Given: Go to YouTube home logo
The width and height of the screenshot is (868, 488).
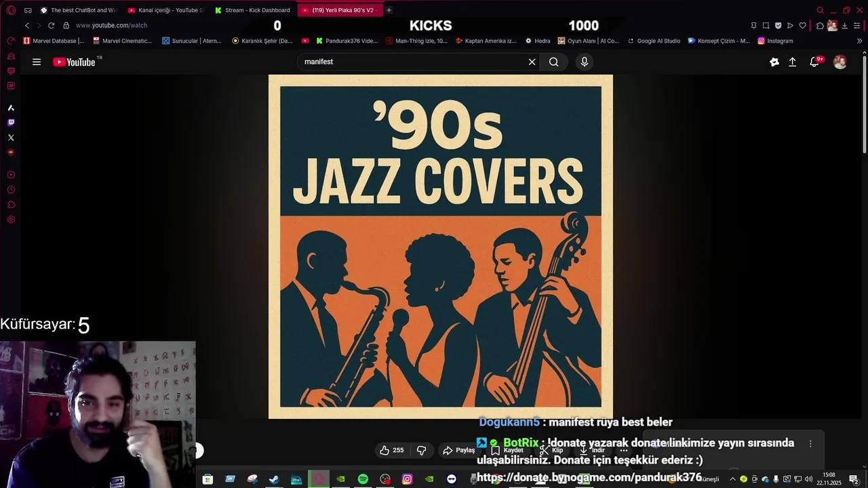Looking at the screenshot, I should (75, 62).
